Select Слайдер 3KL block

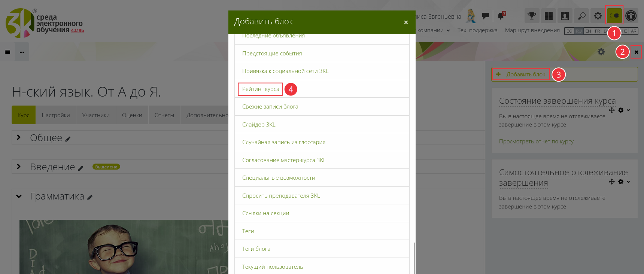[322, 124]
